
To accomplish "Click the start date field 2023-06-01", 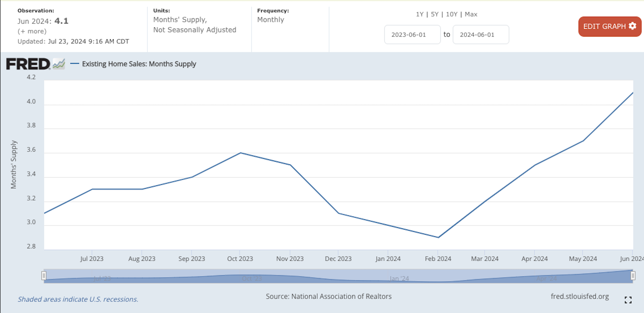I will coord(412,35).
